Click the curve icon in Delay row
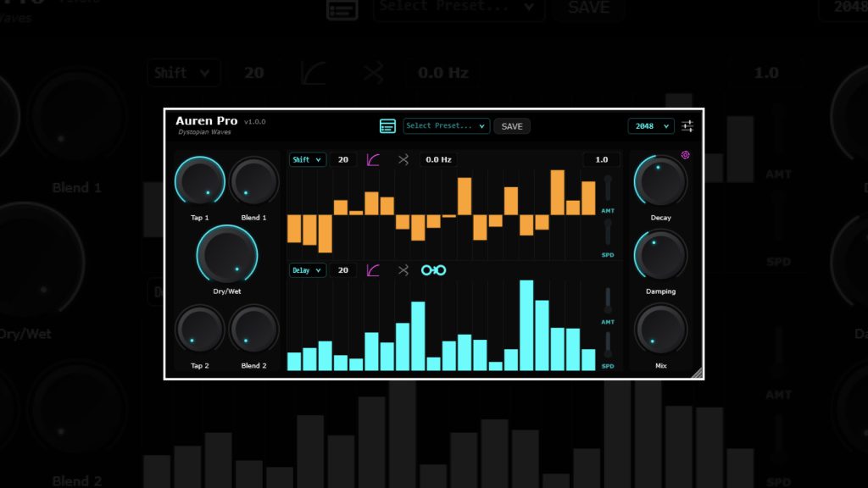The height and width of the screenshot is (488, 868). coord(373,270)
